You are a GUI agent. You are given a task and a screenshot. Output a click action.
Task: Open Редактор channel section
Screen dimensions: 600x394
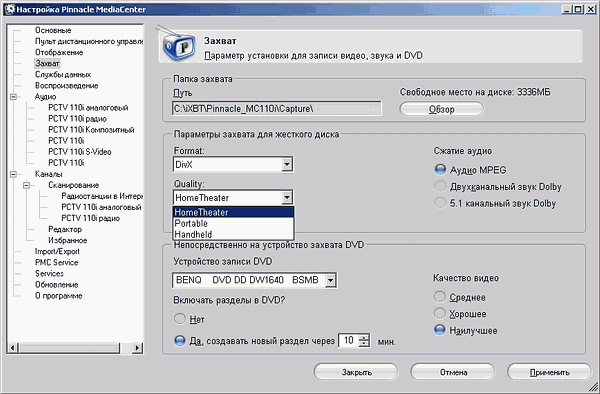point(65,230)
